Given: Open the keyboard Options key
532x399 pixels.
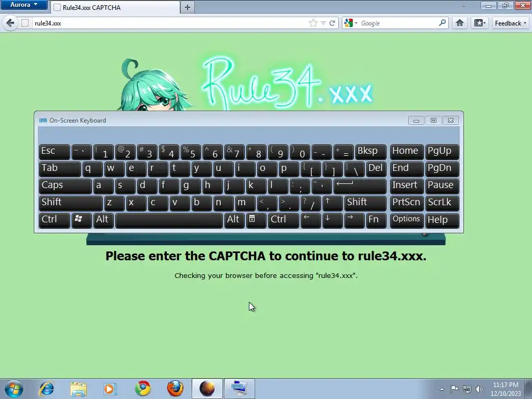Looking at the screenshot, I should tap(406, 220).
